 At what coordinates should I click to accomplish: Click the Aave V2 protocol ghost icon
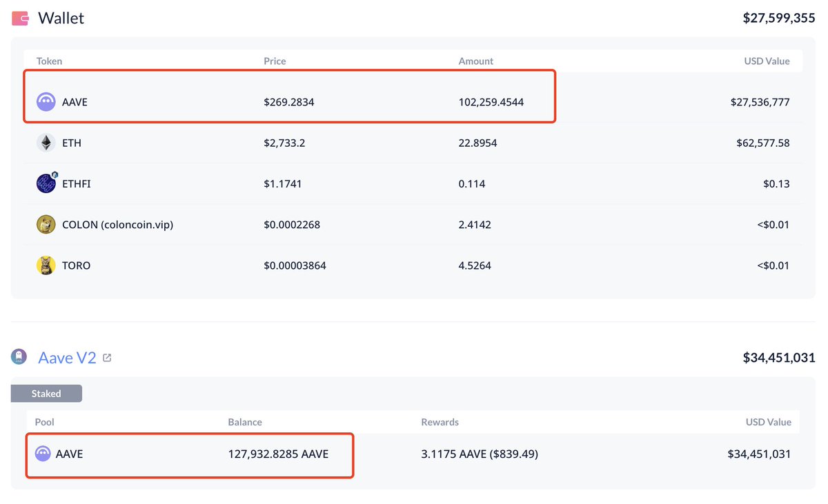(x=19, y=357)
